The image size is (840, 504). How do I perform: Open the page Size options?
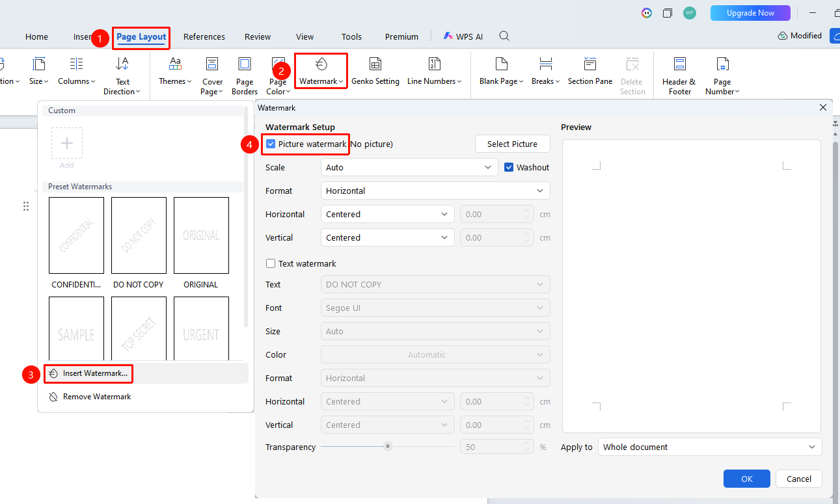coord(38,72)
